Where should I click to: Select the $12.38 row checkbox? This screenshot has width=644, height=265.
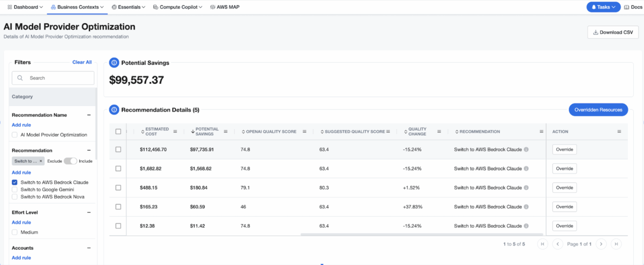(x=118, y=226)
